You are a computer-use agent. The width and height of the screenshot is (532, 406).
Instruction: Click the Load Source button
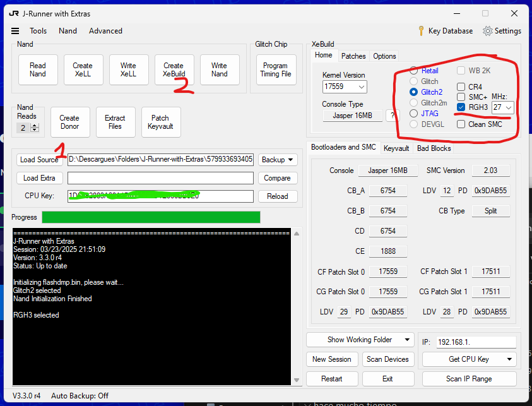(x=39, y=160)
